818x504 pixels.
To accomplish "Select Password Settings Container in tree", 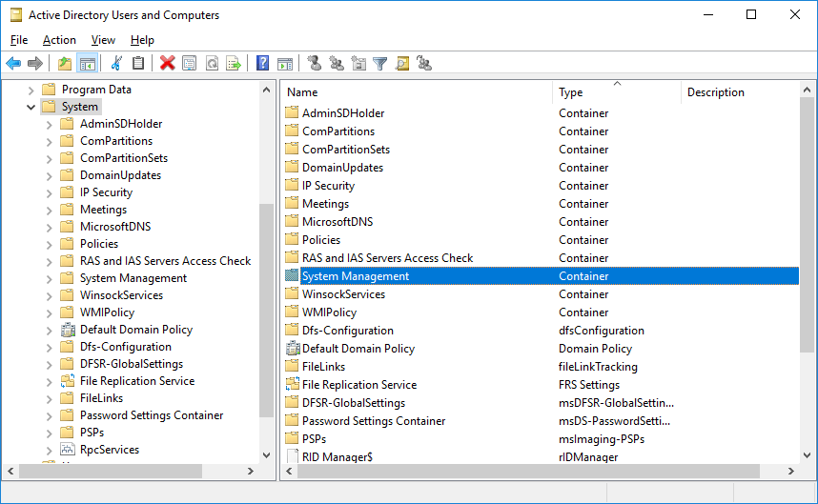I will click(151, 415).
